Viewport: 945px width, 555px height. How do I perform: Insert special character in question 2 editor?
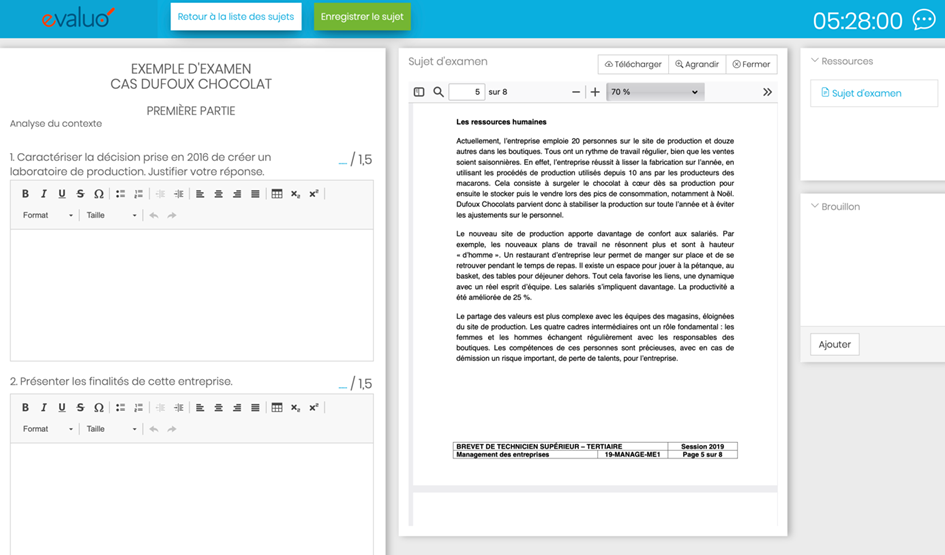pyautogui.click(x=99, y=408)
